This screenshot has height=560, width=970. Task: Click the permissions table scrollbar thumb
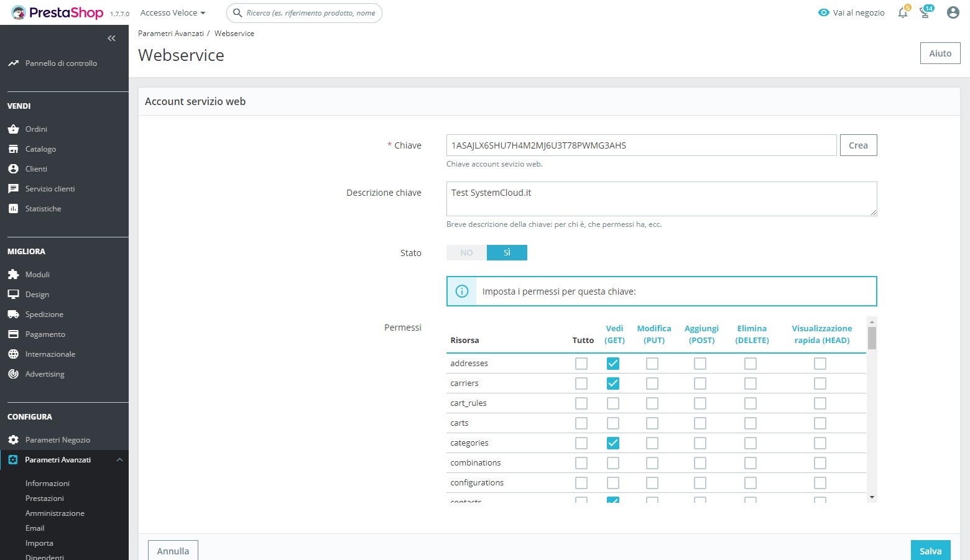[872, 338]
